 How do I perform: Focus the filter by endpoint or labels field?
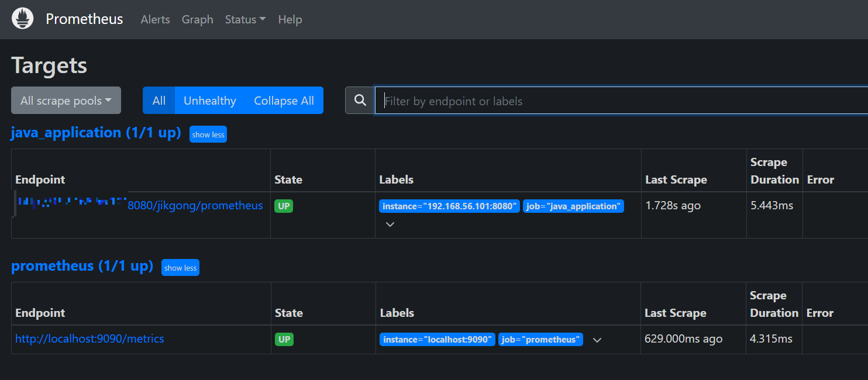pyautogui.click(x=621, y=101)
